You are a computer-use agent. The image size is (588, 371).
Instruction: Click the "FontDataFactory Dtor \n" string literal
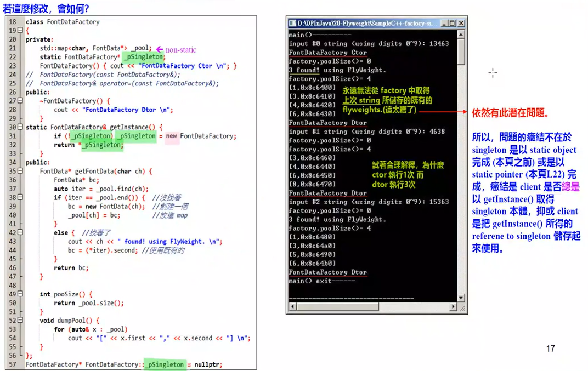[127, 110]
